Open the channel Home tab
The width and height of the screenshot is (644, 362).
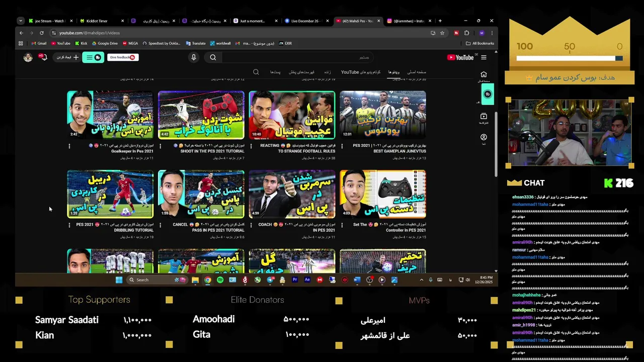coord(417,72)
